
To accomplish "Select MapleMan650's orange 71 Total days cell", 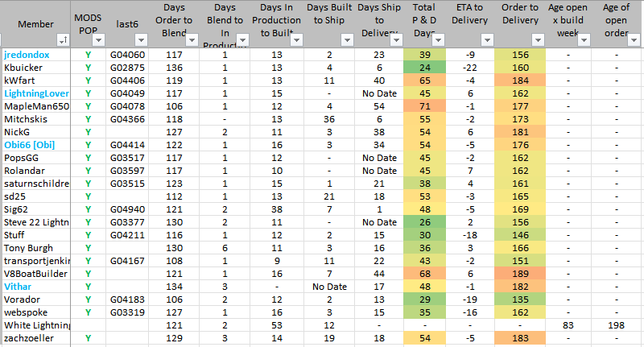I will pos(423,106).
